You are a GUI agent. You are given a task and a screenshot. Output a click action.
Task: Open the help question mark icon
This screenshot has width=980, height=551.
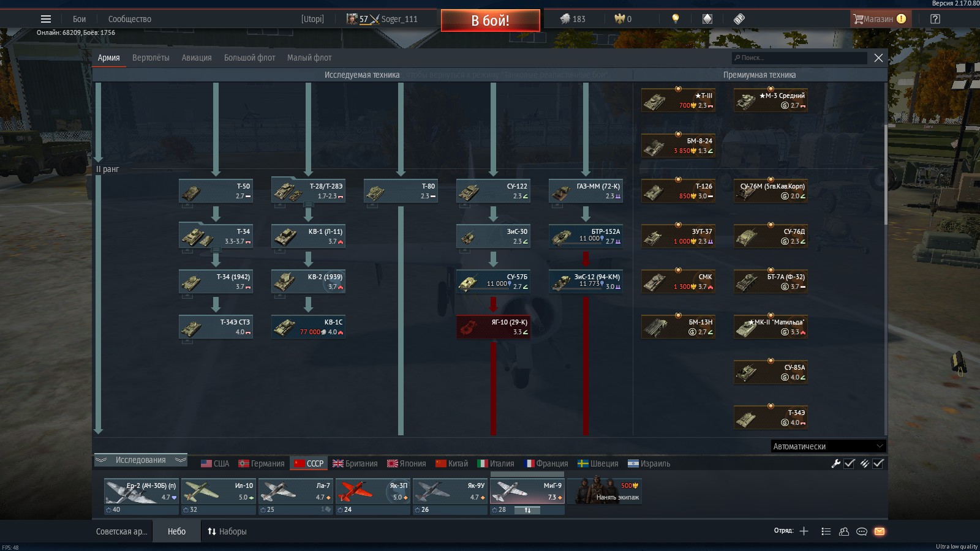935,19
